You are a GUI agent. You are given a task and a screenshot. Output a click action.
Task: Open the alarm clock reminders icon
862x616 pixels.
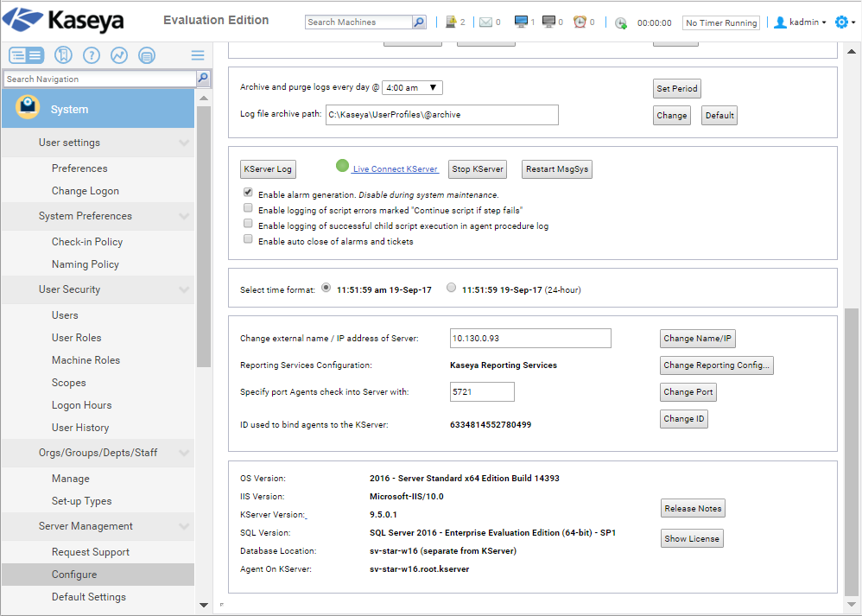click(x=580, y=22)
